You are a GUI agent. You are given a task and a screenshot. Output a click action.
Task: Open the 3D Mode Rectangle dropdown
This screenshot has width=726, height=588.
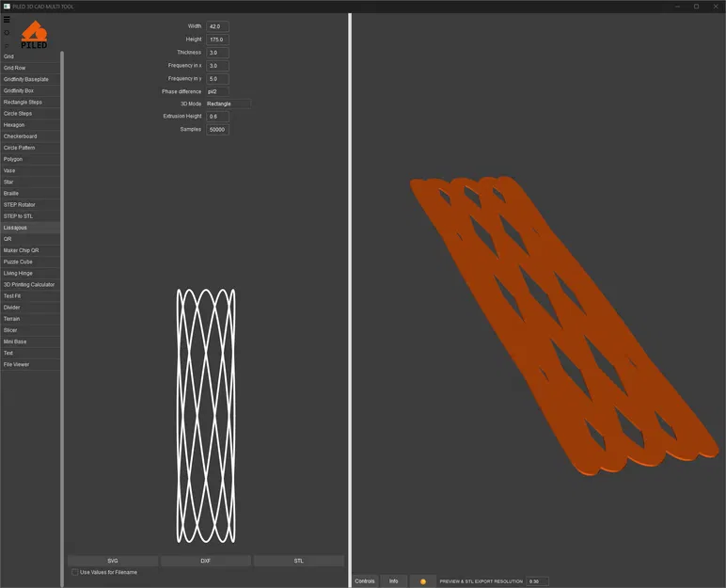point(229,103)
